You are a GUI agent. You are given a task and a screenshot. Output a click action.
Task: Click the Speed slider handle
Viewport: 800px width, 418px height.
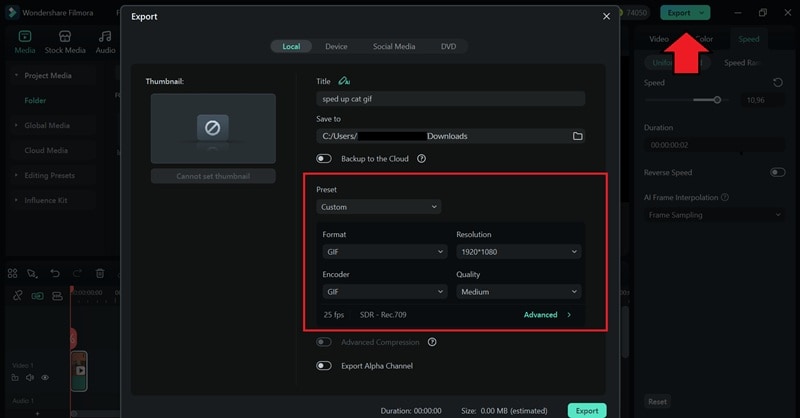[x=717, y=100]
